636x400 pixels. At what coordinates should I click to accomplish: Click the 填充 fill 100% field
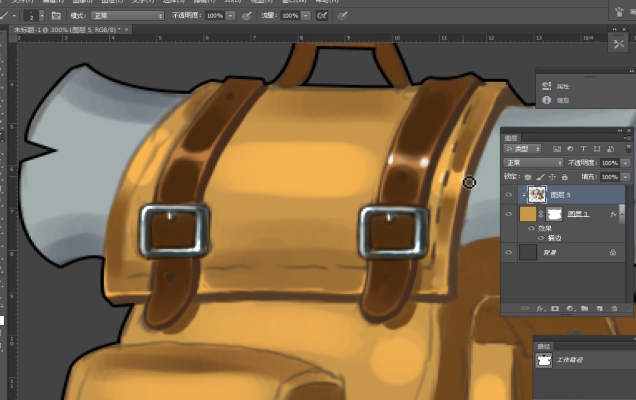[x=610, y=177]
